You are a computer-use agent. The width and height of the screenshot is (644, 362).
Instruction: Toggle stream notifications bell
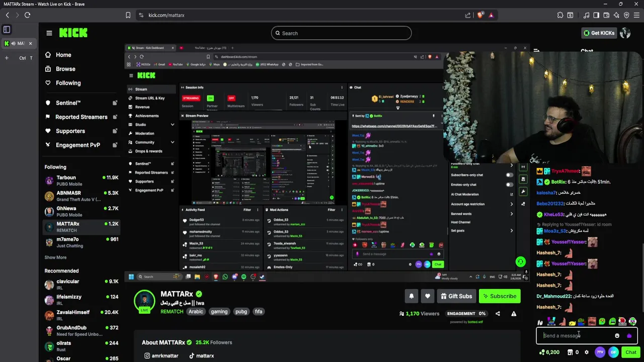pos(411,296)
